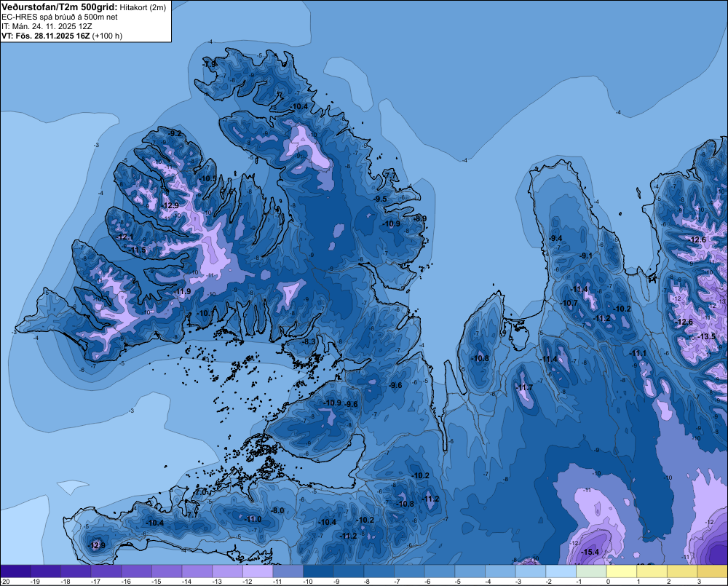Click the legend color swatch between -6 and -5

(x=439, y=571)
